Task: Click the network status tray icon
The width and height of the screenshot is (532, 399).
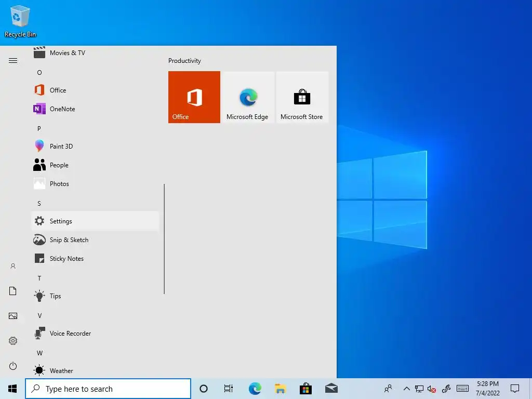Action: tap(419, 389)
